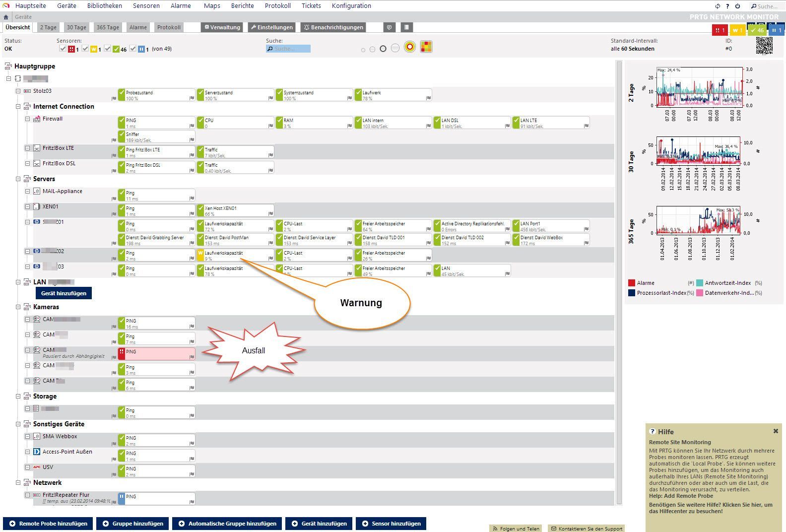Screen dimensions: 786x532
Task: Select the smallest view size radio button
Action: tap(363, 50)
